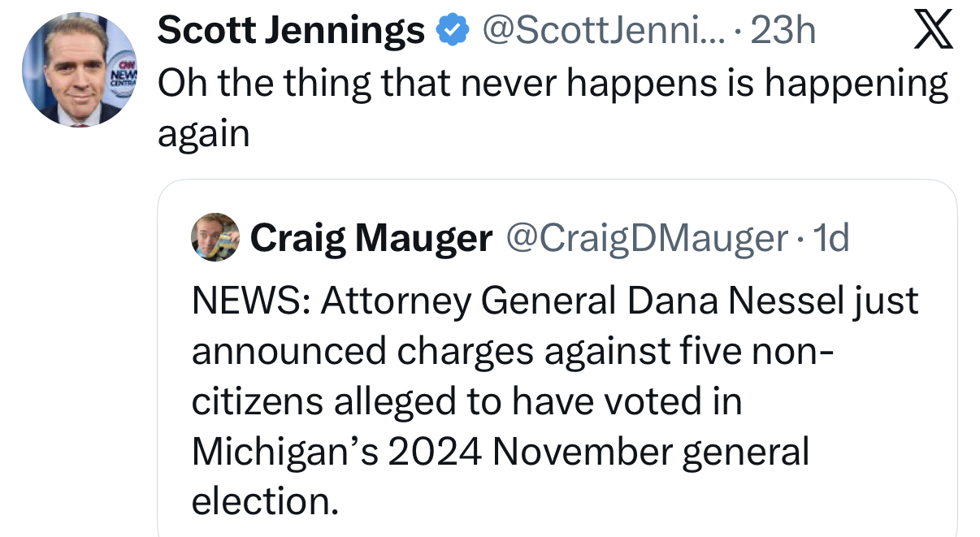Click the blue verified checkmark badge
The width and height of the screenshot is (980, 537).
click(x=453, y=32)
